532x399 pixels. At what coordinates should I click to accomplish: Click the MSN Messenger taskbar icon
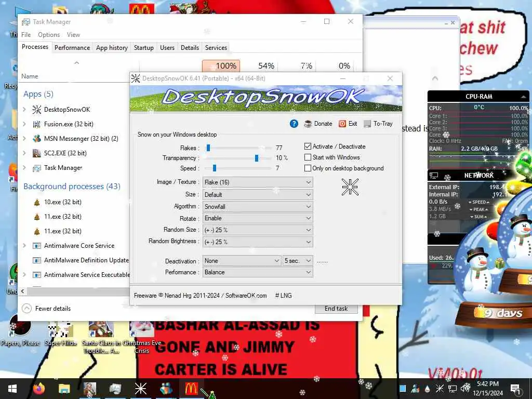tap(166, 389)
